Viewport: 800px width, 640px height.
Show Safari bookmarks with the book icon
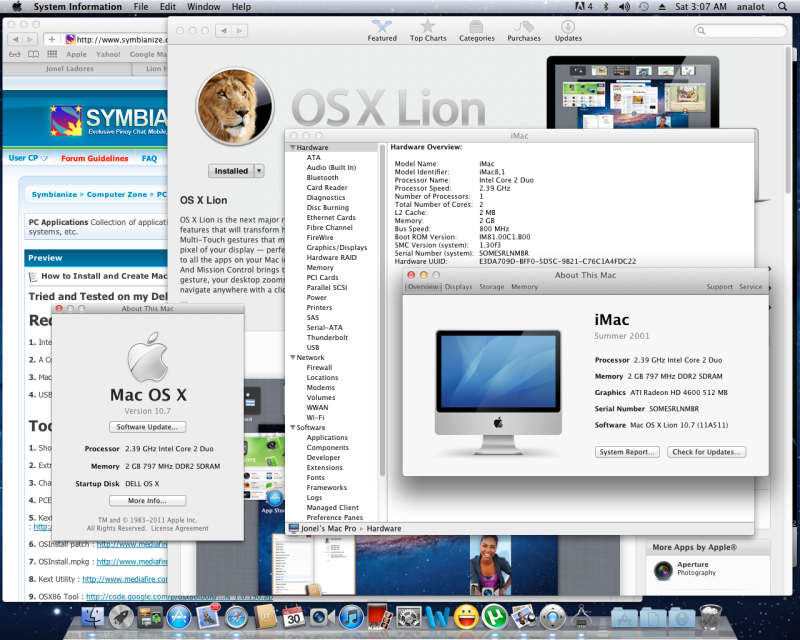pyautogui.click(x=33, y=54)
